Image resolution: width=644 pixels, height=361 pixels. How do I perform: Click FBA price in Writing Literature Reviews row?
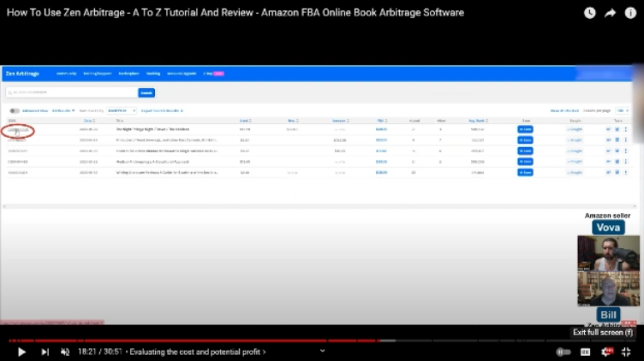click(x=382, y=172)
